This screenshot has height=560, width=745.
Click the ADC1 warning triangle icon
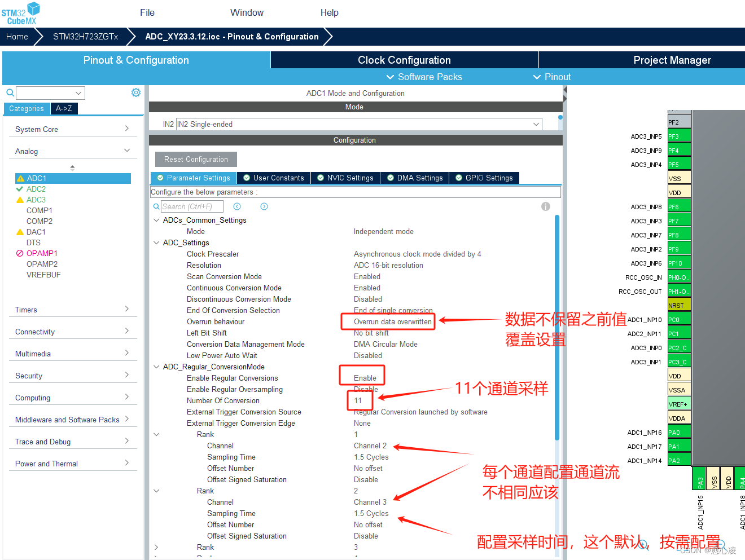tap(20, 178)
